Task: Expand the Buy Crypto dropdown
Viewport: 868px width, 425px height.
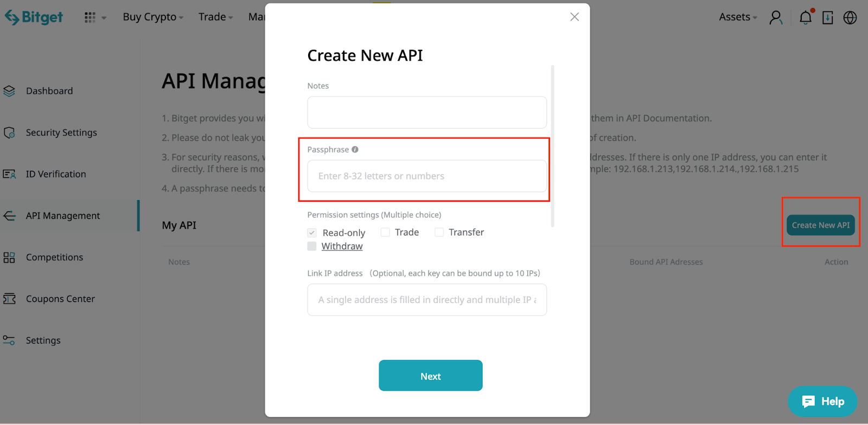Action: (x=153, y=17)
